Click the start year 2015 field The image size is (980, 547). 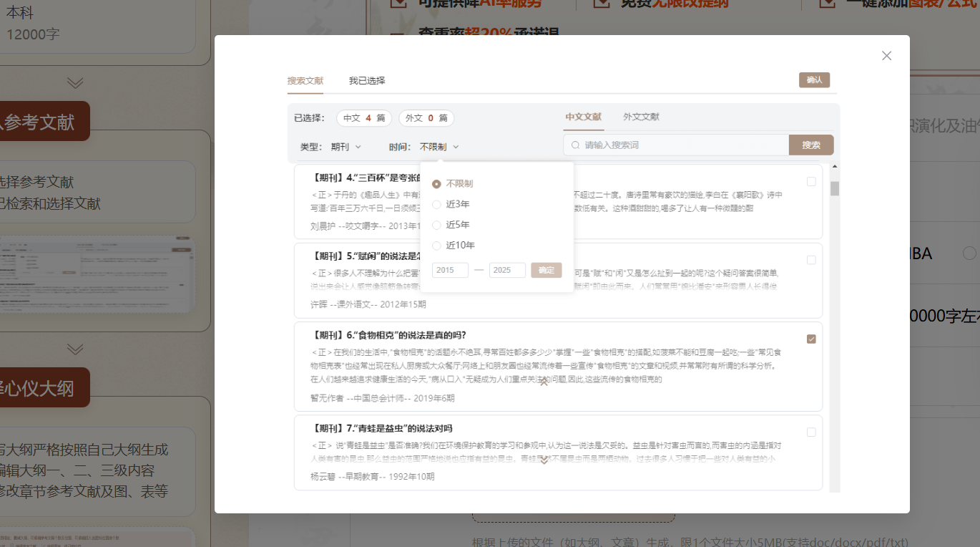(x=450, y=271)
